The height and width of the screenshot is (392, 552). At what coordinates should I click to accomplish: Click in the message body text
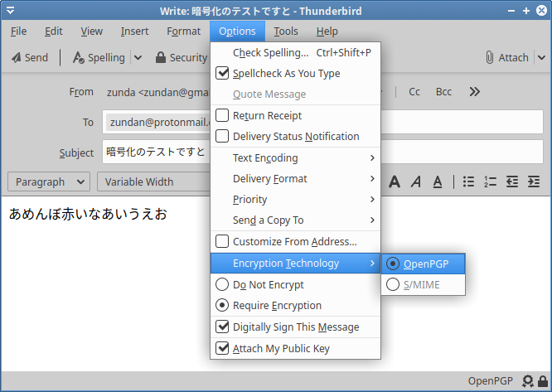[88, 214]
